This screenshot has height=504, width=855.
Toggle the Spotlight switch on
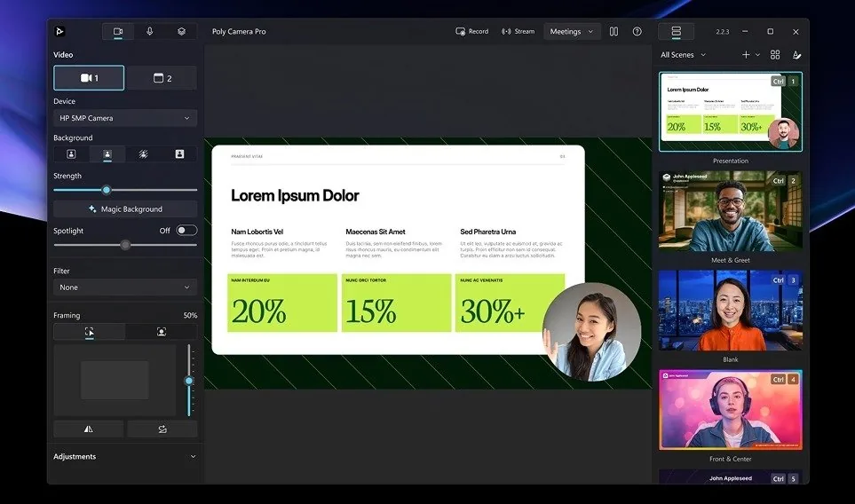tap(186, 231)
